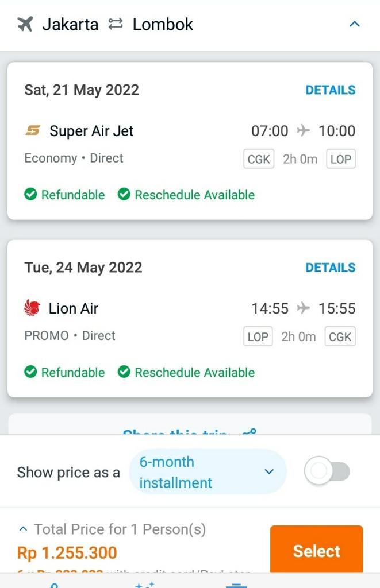
Task: Click the Super Air Jet logo
Action: 33,131
